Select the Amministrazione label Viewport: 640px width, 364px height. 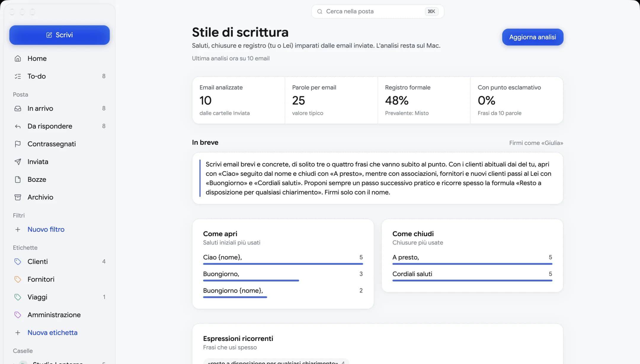tap(60, 315)
